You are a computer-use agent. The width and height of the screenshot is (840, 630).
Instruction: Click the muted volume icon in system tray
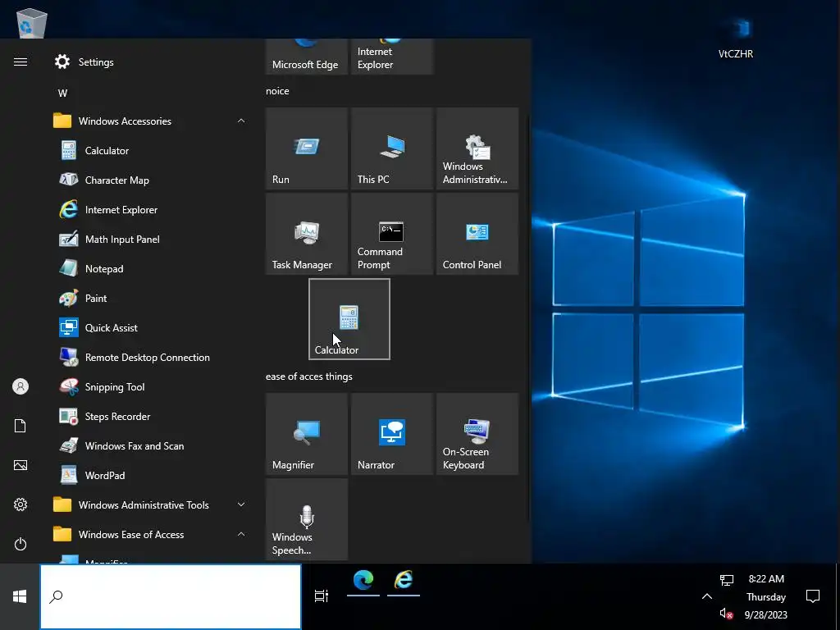click(727, 614)
